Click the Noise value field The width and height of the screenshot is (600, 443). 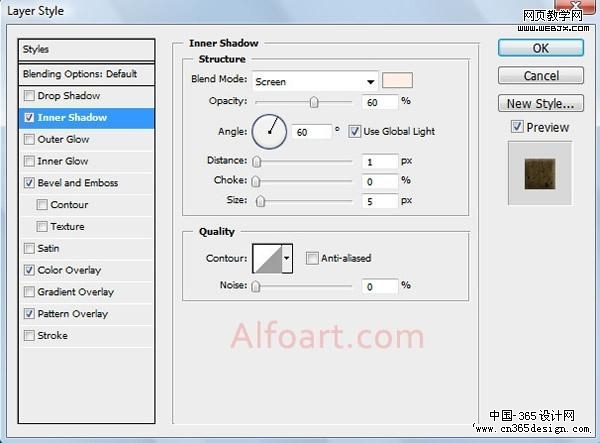point(380,286)
